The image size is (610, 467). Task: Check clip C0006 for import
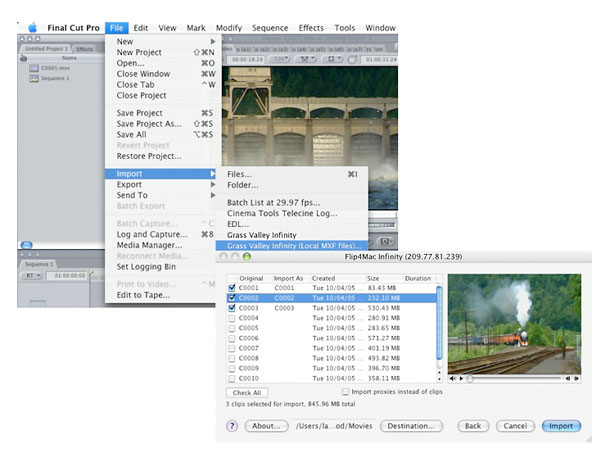232,338
